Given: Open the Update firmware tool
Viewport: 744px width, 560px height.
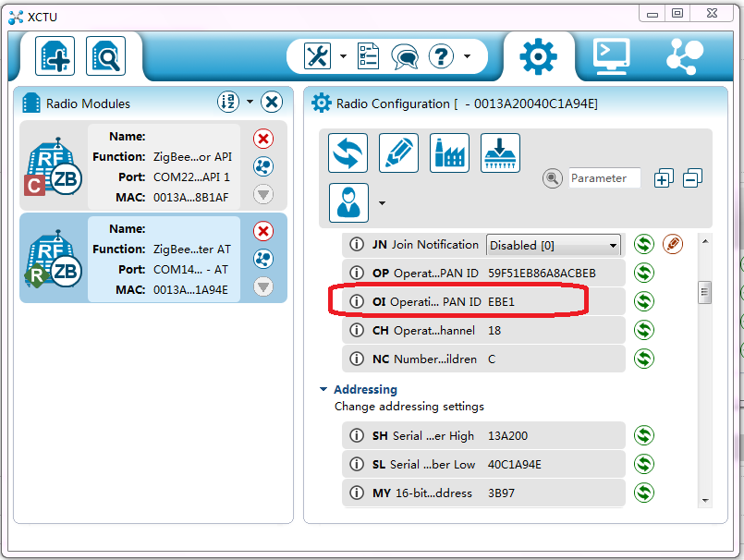Looking at the screenshot, I should click(x=500, y=153).
